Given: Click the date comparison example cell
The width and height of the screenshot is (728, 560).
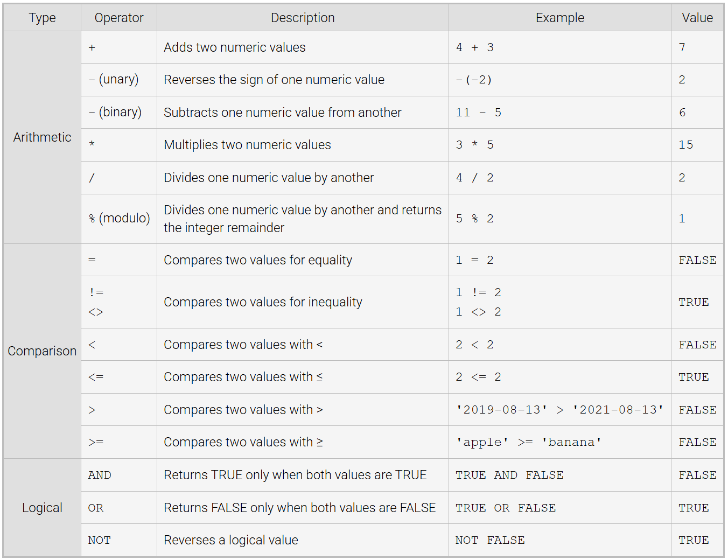Looking at the screenshot, I should tap(559, 410).
